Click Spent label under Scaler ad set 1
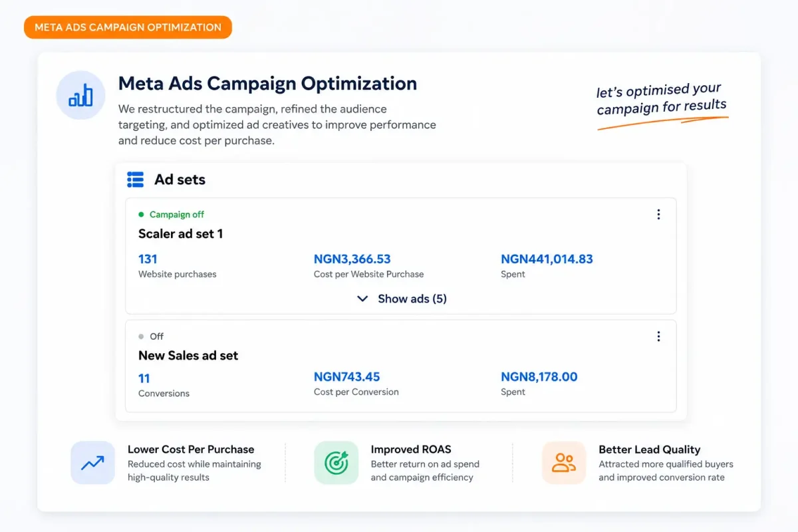Viewport: 798px width, 532px height. pyautogui.click(x=513, y=274)
